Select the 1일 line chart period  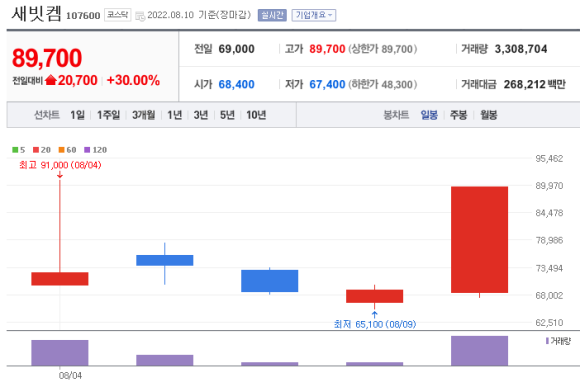click(x=77, y=115)
